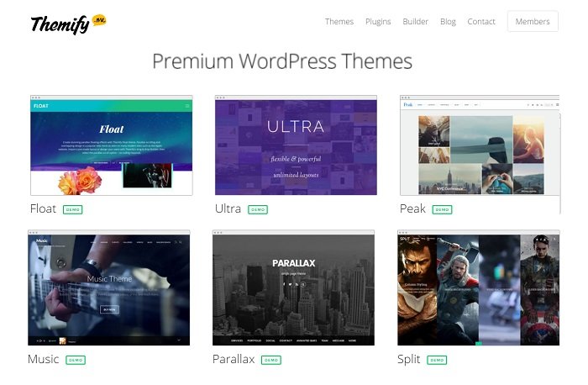Image resolution: width=588 pixels, height=385 pixels.
Task: Launch the Parallax DEMO badge
Action: pyautogui.click(x=271, y=361)
